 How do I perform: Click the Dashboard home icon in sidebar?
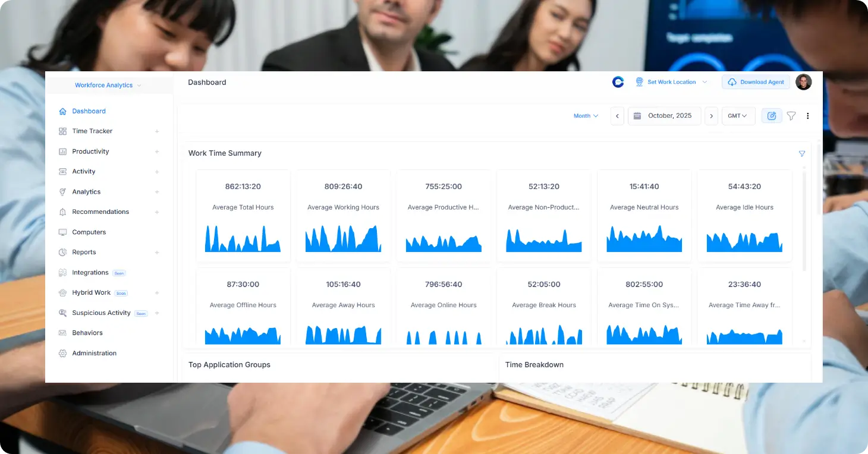click(x=62, y=111)
